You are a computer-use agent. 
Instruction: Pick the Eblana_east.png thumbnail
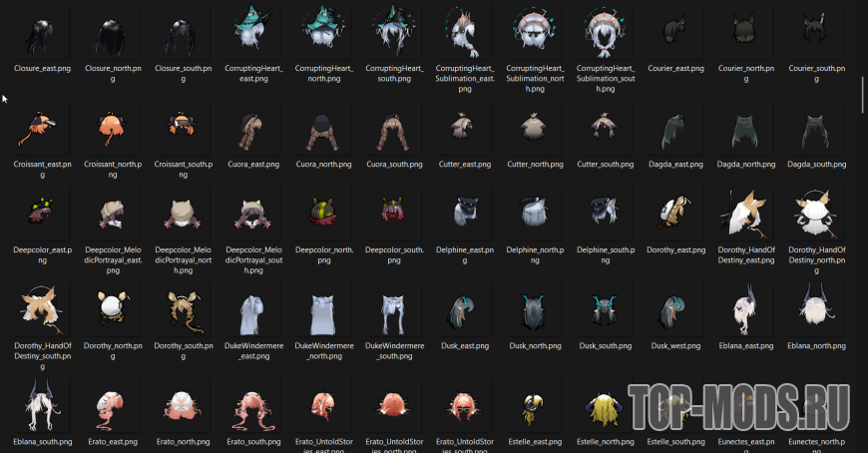pyautogui.click(x=745, y=310)
